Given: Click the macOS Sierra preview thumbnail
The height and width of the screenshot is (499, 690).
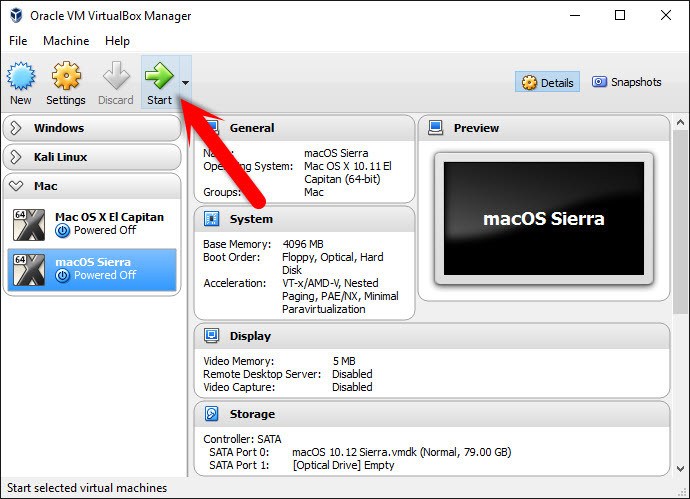Looking at the screenshot, I should [x=543, y=218].
